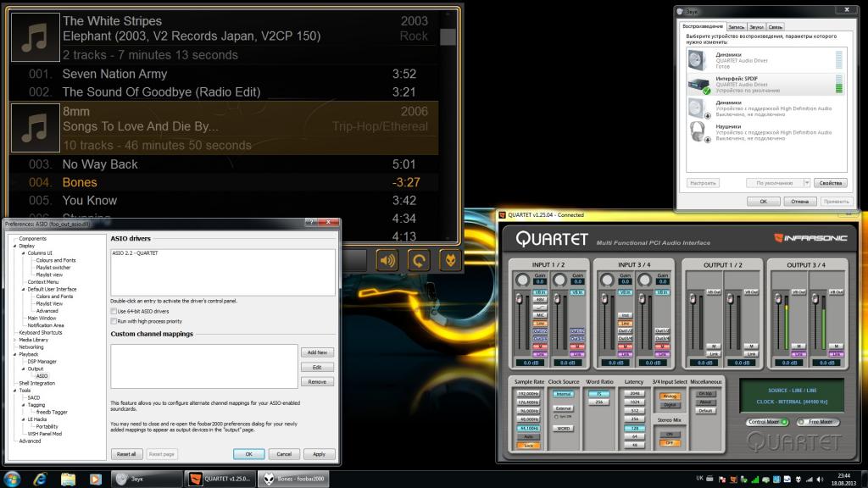Click the circular arrow playback order icon

point(419,260)
